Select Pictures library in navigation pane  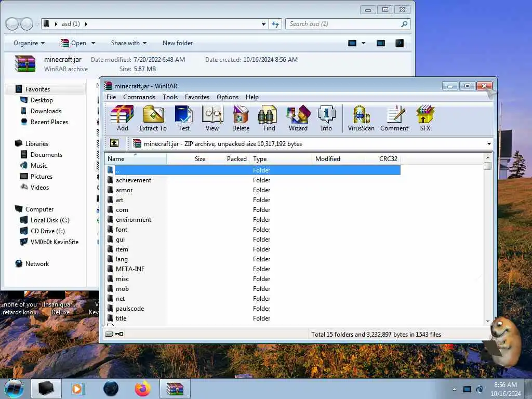pyautogui.click(x=37, y=177)
